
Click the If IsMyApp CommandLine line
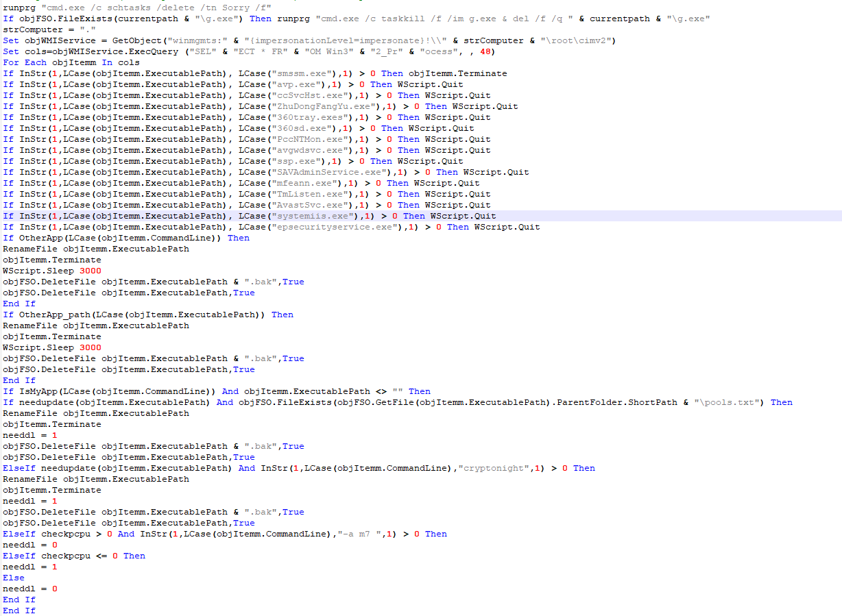coord(217,391)
